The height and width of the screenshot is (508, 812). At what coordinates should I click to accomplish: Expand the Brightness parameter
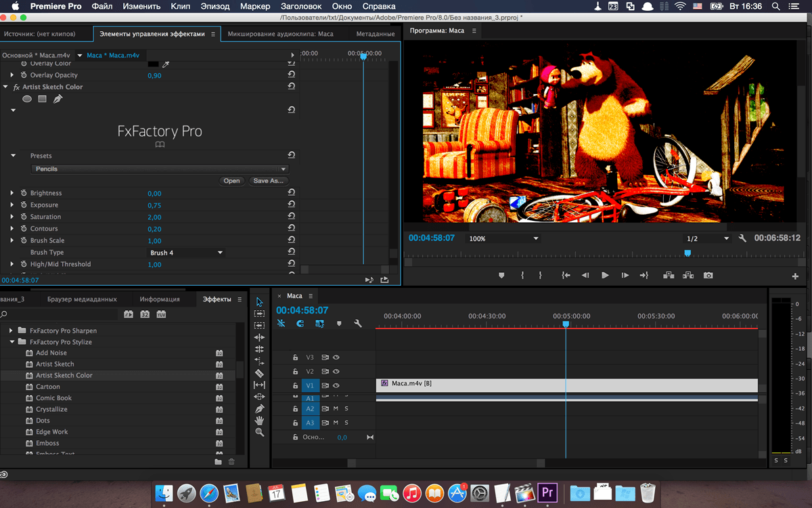tap(12, 193)
